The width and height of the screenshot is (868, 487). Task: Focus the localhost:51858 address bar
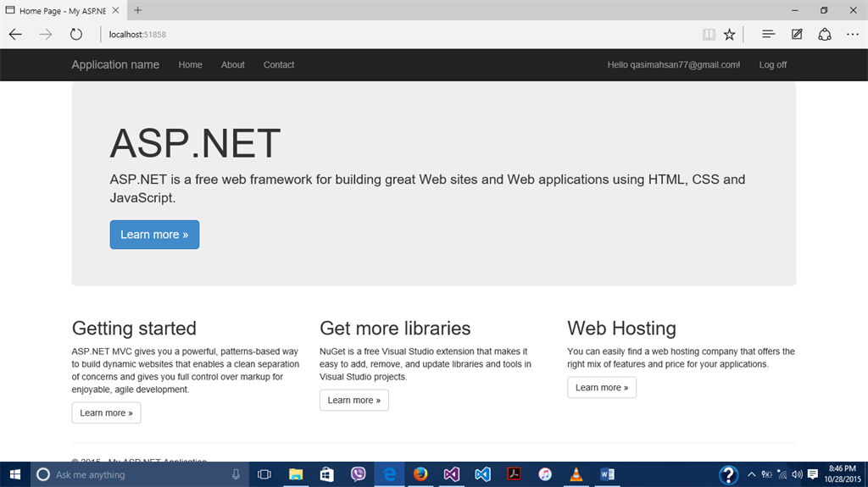click(137, 35)
